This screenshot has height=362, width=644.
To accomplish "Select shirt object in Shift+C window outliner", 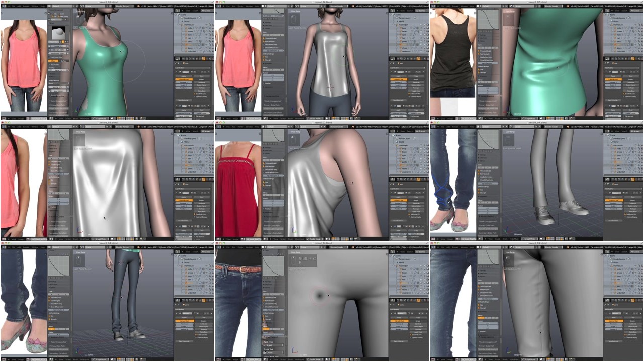I will (x=404, y=286).
